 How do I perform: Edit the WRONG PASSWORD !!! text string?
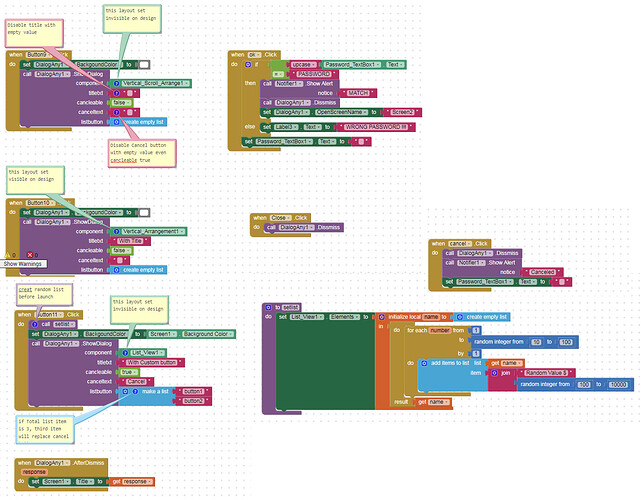(376, 127)
